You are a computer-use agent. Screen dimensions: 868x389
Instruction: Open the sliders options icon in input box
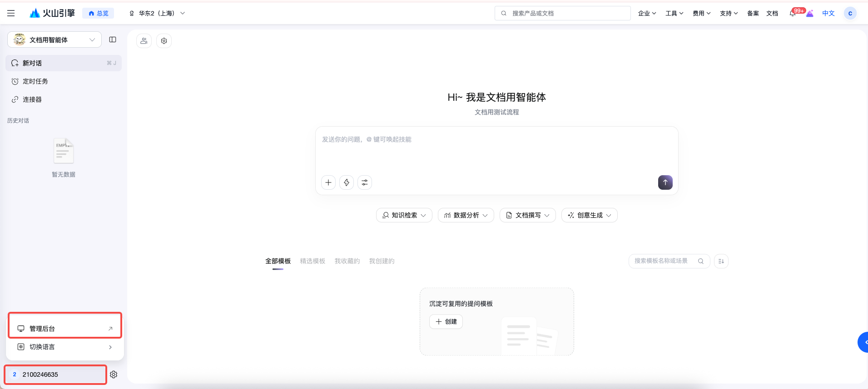coord(365,182)
